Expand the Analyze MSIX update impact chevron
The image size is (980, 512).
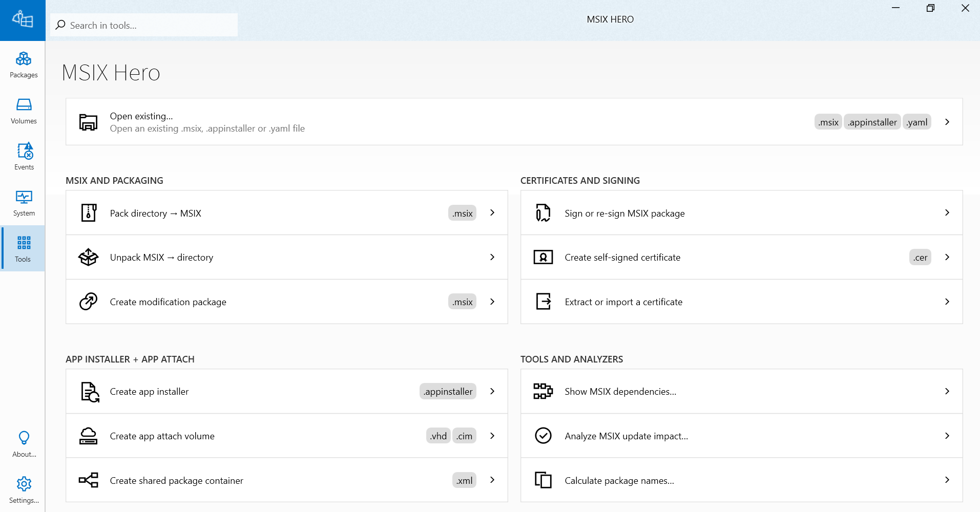(x=947, y=436)
